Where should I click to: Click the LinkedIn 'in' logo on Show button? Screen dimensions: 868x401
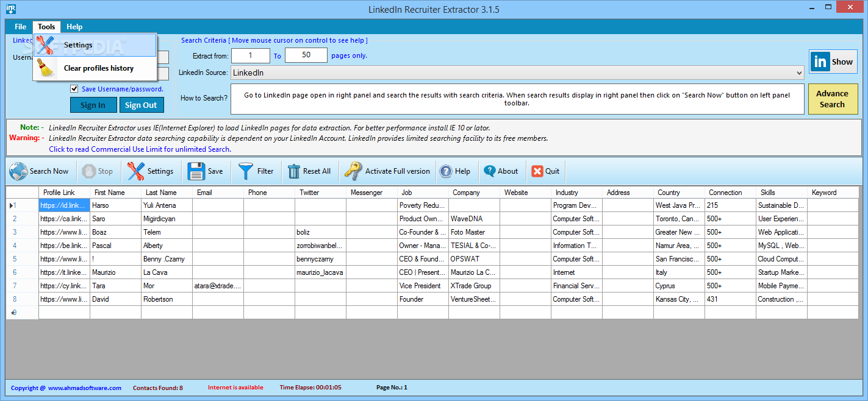point(820,62)
